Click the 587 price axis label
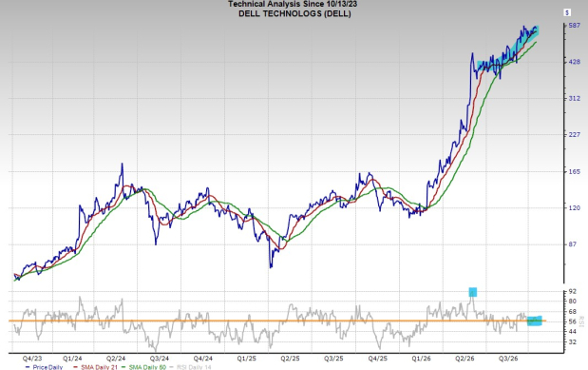This screenshot has height=370, width=588. [575, 25]
